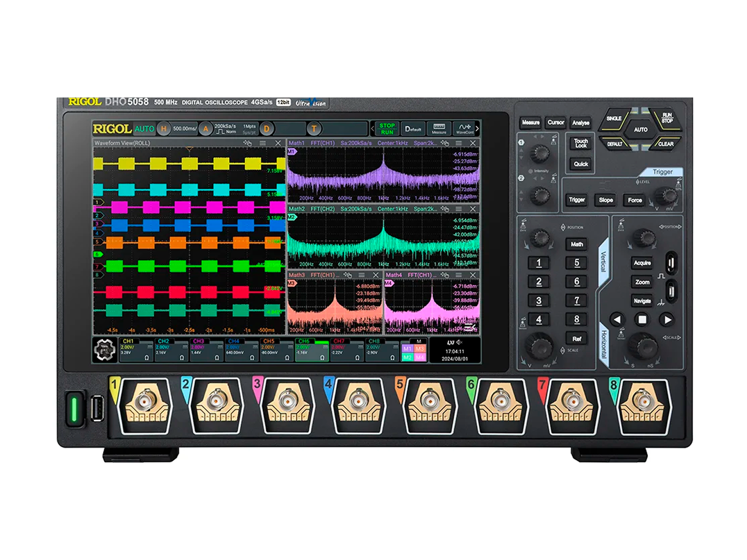
Task: Toggle channel 2 with the front-panel 2 key
Action: 538,282
